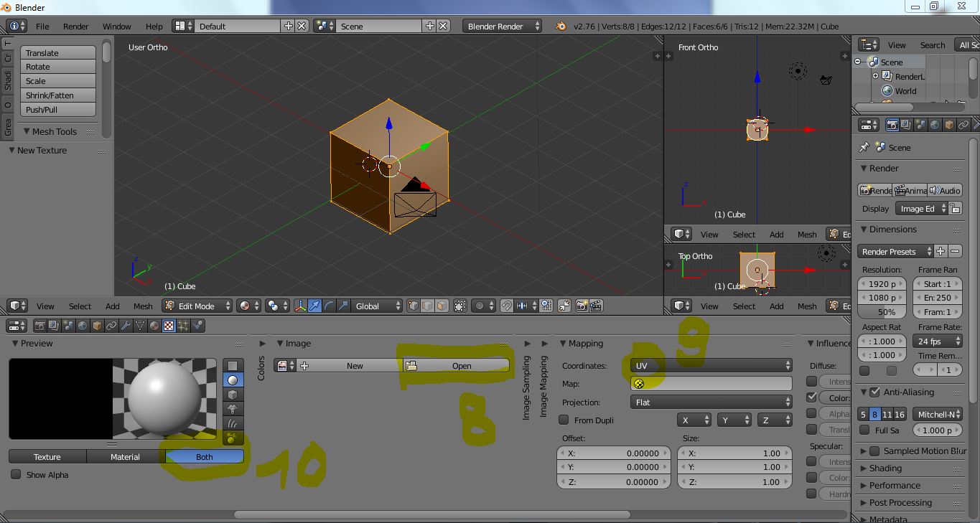Screen dimensions: 980x523
Task: Adjust the resolution percentage 50% slider
Action: [x=886, y=312]
